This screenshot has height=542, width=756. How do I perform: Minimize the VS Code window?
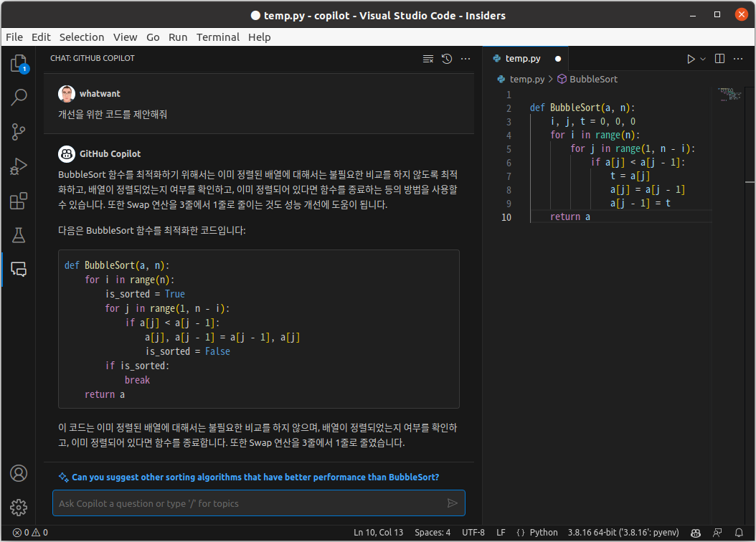(x=693, y=15)
